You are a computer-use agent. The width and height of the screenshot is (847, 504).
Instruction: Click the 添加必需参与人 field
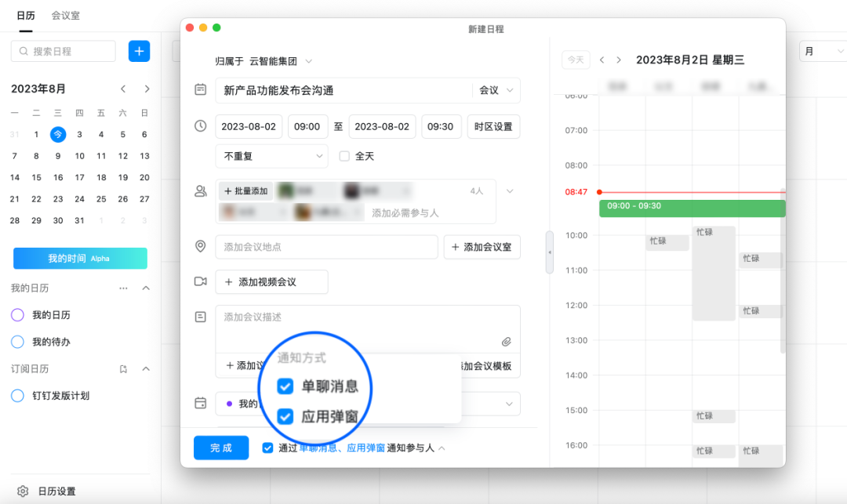tap(405, 213)
